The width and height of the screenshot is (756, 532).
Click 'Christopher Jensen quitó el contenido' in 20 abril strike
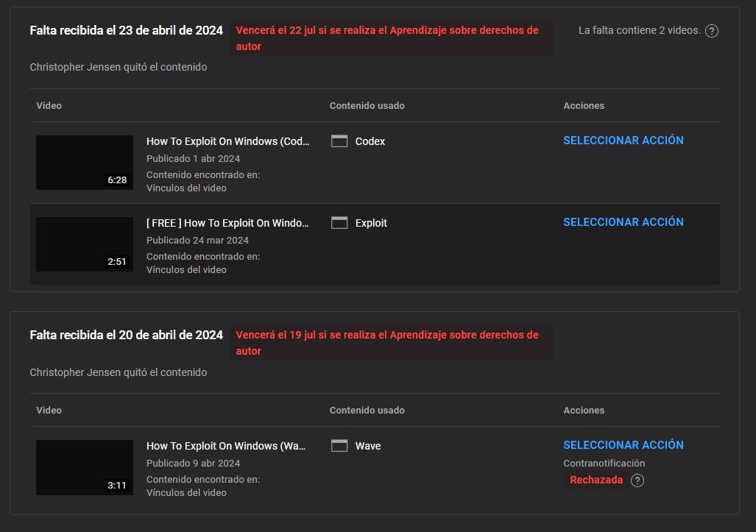(x=118, y=372)
